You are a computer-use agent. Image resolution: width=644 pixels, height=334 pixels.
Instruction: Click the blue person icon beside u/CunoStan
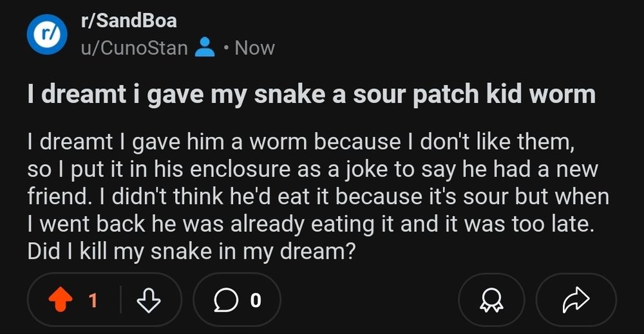pos(205,47)
